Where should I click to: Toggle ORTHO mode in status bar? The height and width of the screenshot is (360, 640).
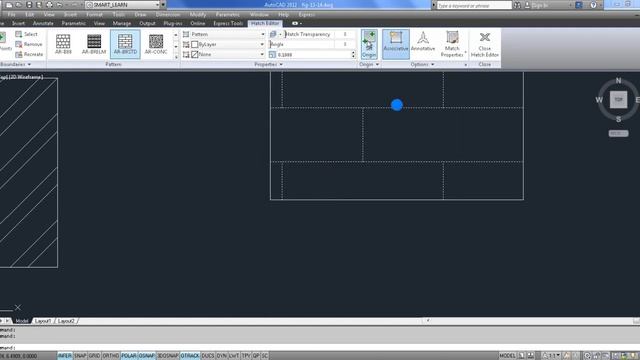(111, 356)
